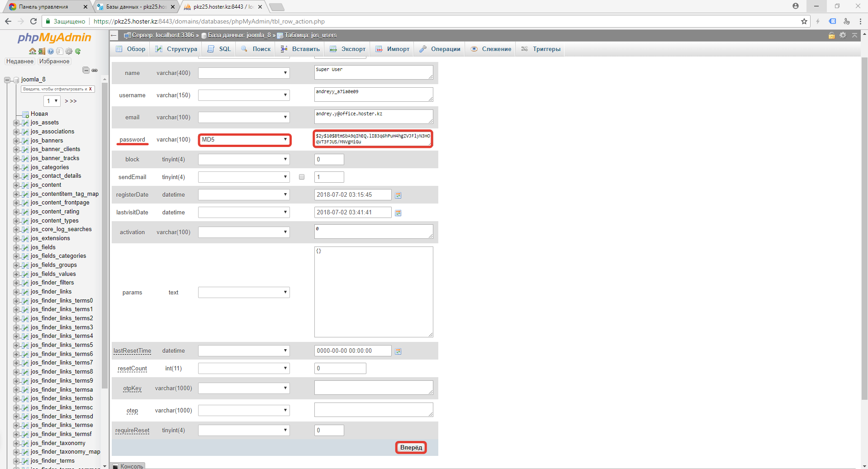This screenshot has height=469, width=868.
Task: Toggle the sendEmail null checkbox
Action: pyautogui.click(x=302, y=177)
